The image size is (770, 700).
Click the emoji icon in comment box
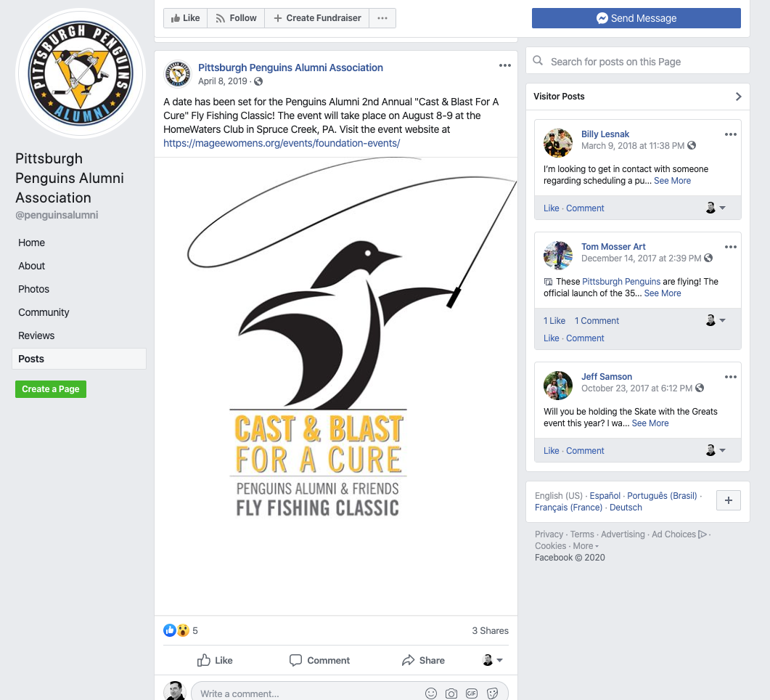[x=430, y=693]
